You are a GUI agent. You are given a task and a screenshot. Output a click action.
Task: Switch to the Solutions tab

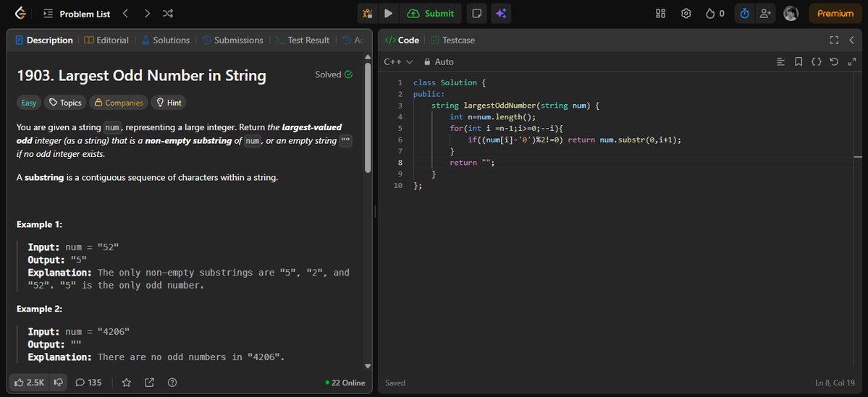165,40
